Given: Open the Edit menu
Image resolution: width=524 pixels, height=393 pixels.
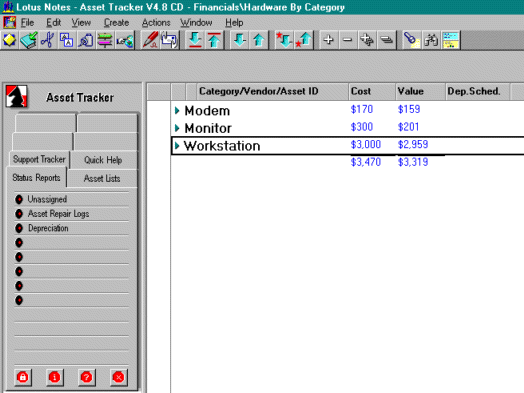Looking at the screenshot, I should click(53, 22).
